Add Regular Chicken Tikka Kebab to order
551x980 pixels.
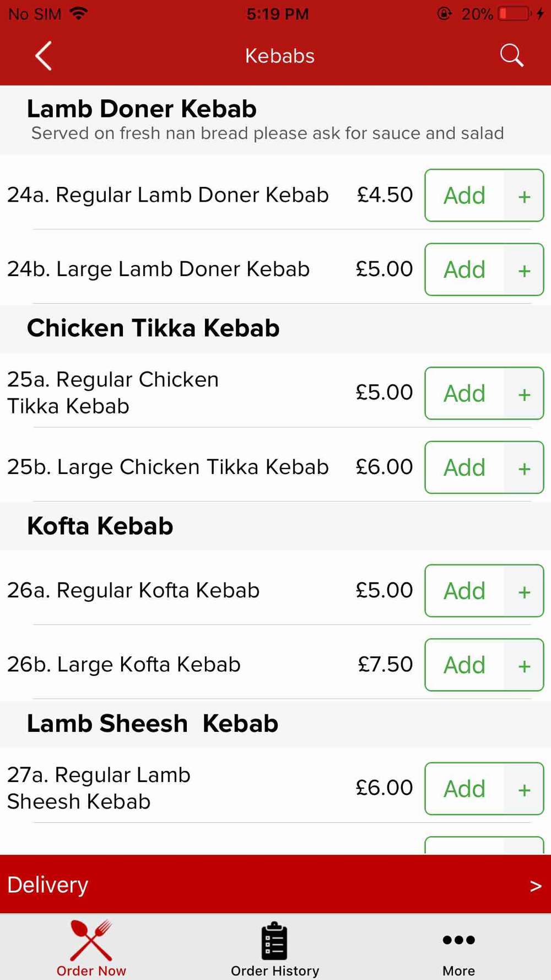coord(464,394)
